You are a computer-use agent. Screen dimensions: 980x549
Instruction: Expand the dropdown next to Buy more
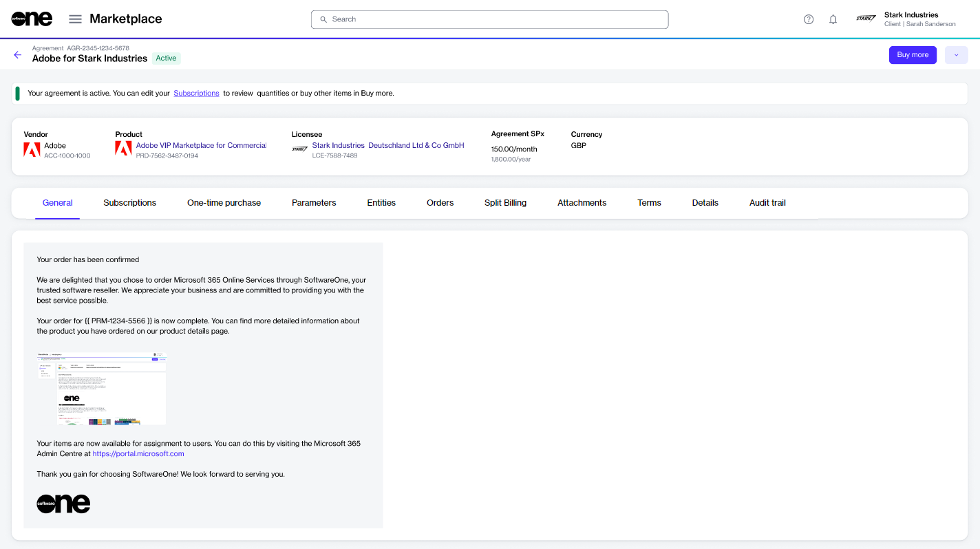(956, 55)
